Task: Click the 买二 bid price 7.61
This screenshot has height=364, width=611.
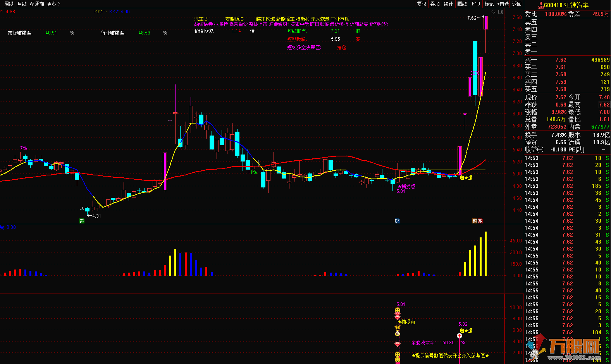Action: pyautogui.click(x=561, y=67)
